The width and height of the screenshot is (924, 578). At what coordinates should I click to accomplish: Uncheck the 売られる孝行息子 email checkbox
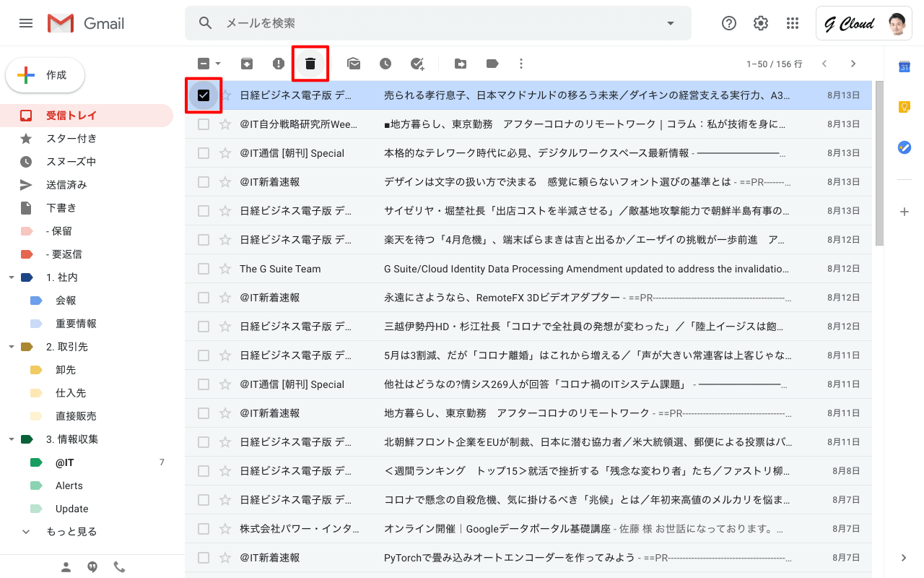tap(204, 95)
